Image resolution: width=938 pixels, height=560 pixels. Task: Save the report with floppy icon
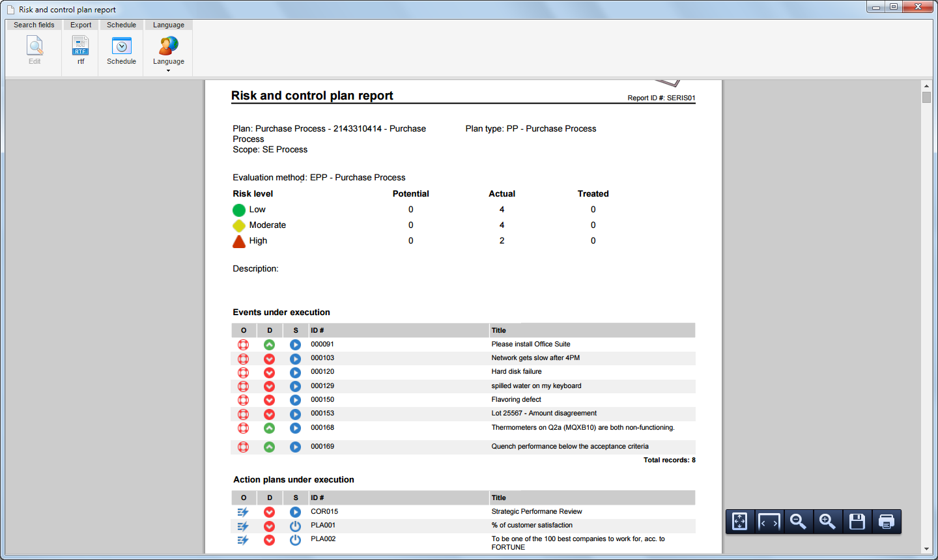click(x=857, y=522)
